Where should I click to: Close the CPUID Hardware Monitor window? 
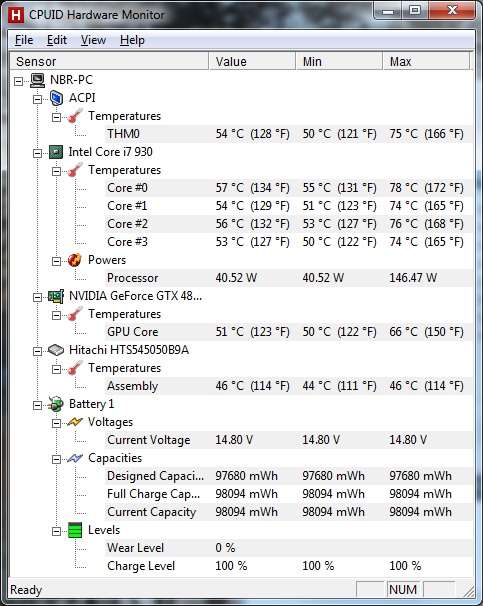point(452,10)
